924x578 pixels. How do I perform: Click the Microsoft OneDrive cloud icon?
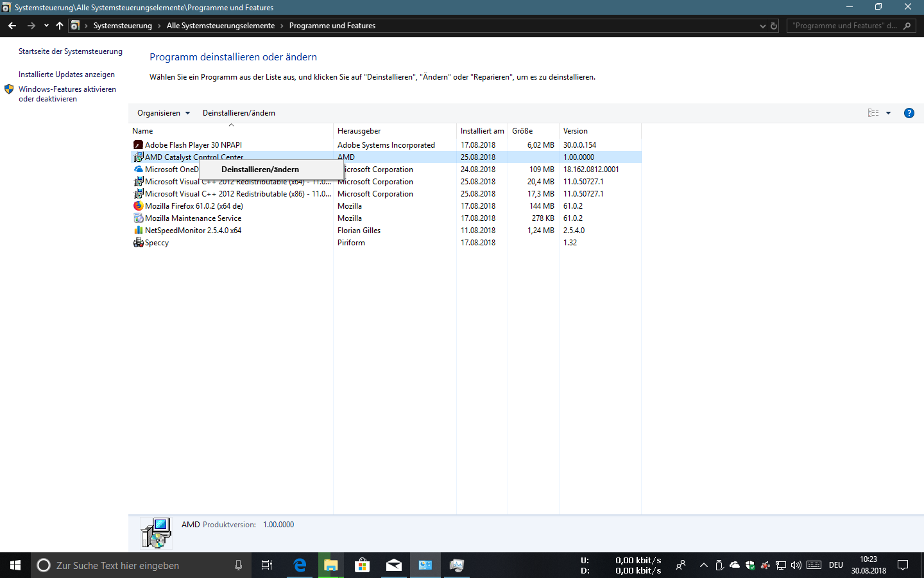coord(138,170)
